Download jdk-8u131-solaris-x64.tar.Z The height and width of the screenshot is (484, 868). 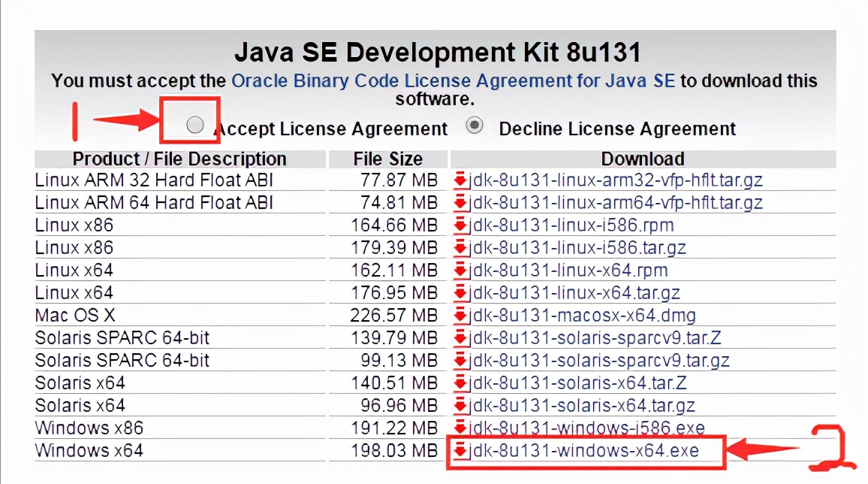click(578, 383)
